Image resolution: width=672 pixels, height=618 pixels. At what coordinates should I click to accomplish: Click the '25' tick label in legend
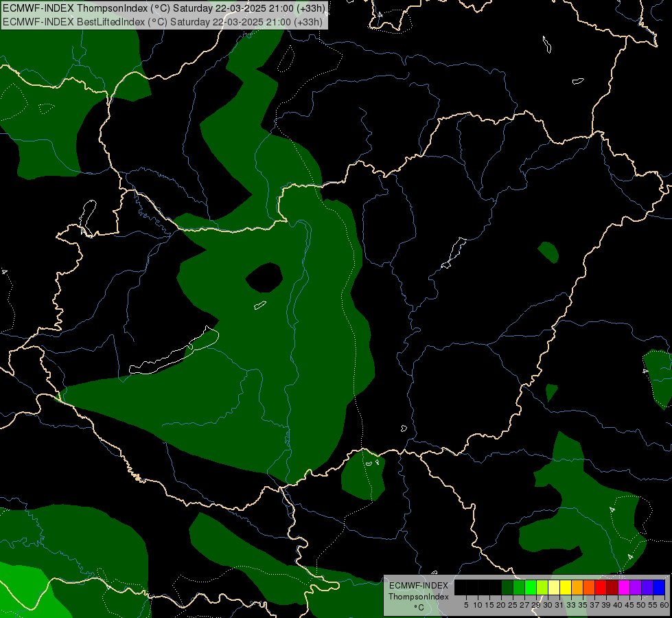(513, 605)
